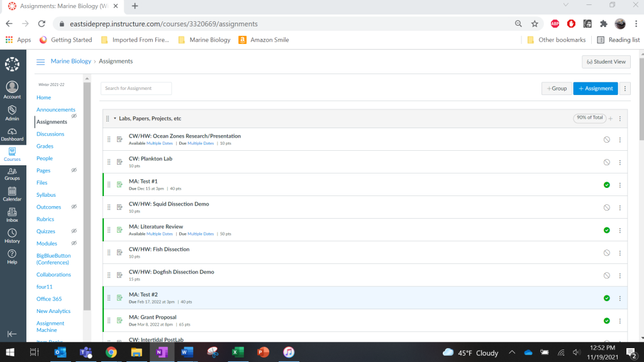Open Discussions in course navigation
The height and width of the screenshot is (362, 644).
(x=50, y=134)
